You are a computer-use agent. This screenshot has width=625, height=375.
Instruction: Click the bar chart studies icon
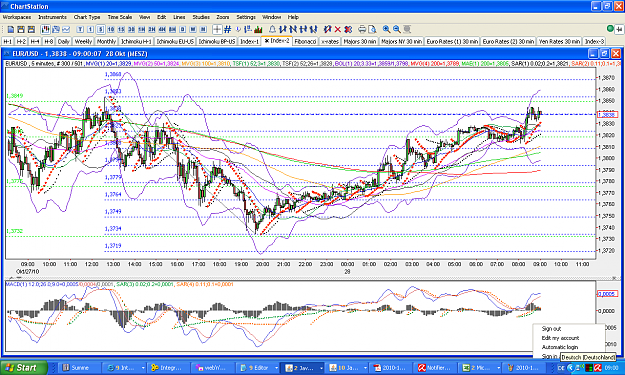point(258,29)
